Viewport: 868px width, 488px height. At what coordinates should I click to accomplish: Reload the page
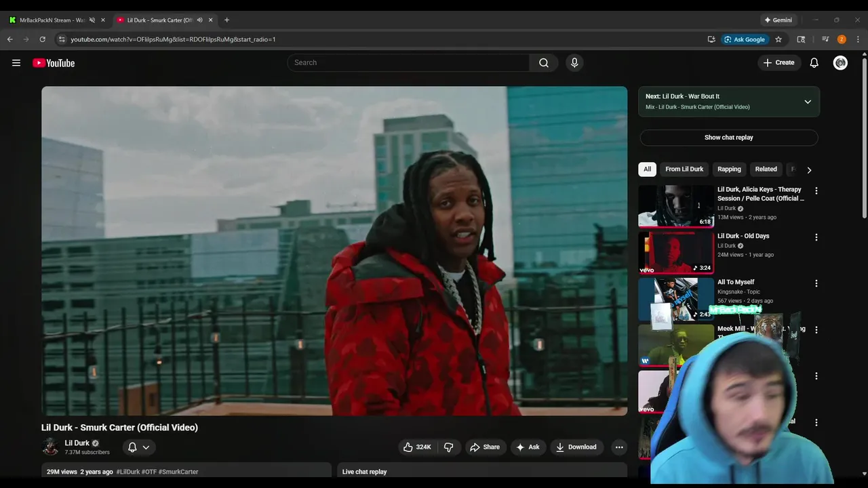42,39
